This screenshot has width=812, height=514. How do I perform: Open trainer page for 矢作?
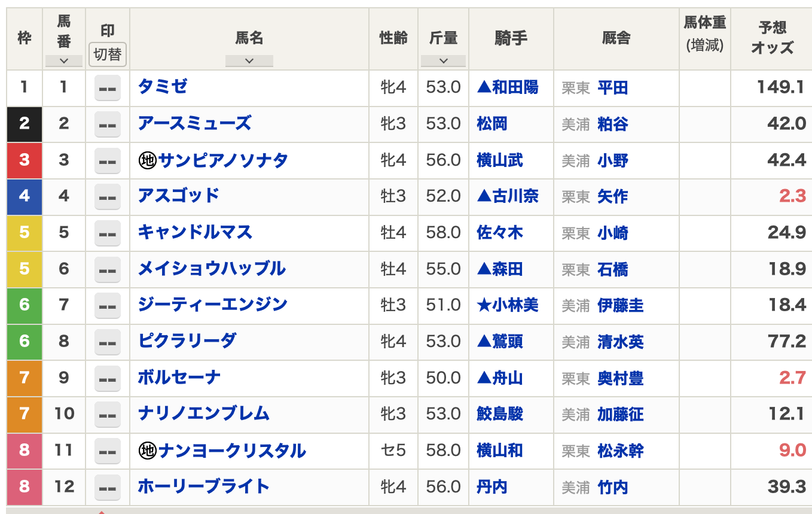tap(612, 196)
